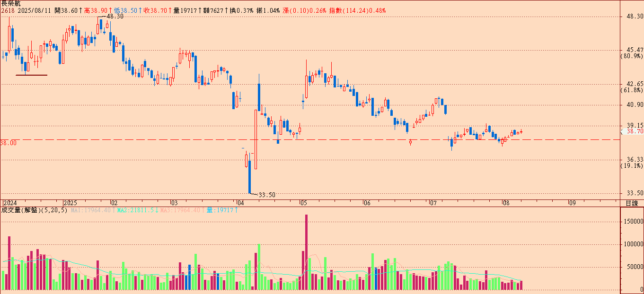
Task: Jump to the 2025 year timeline marker
Action: [70, 203]
